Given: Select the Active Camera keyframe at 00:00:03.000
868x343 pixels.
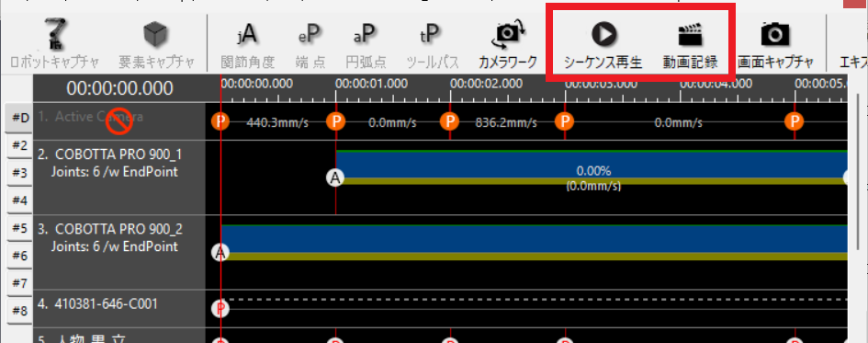Looking at the screenshot, I should [x=565, y=120].
